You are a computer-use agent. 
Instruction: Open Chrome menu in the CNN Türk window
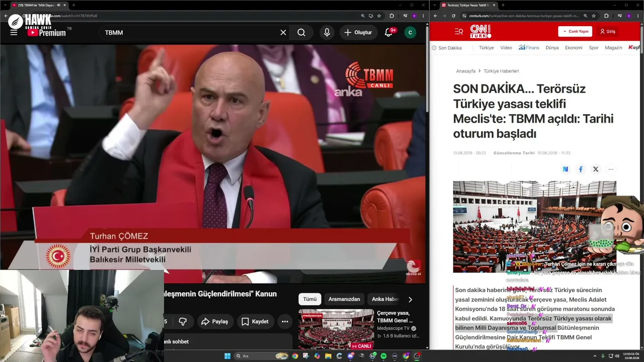pyautogui.click(x=638, y=16)
